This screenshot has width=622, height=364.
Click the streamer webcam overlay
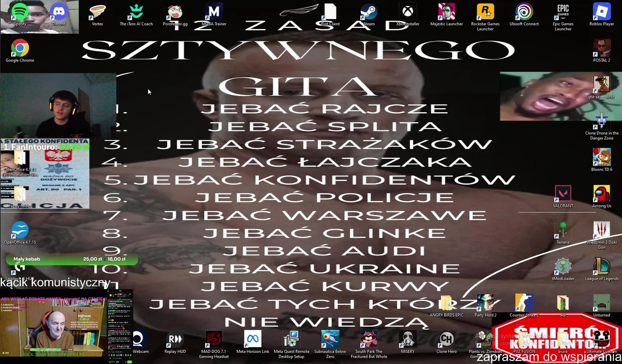point(58,106)
